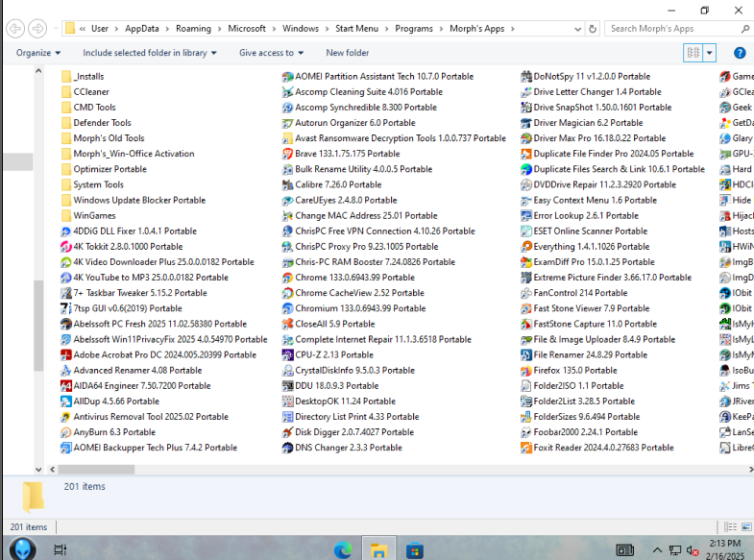Open Task View on the taskbar

(x=61, y=549)
